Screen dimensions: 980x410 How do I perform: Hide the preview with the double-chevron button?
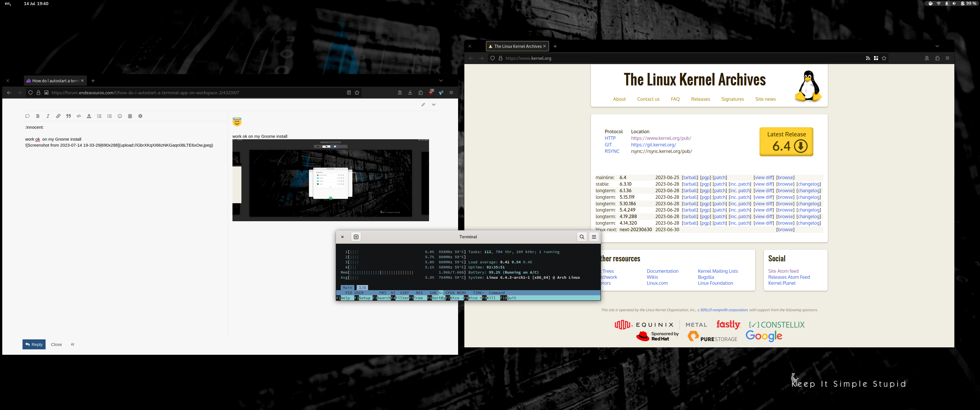(x=73, y=344)
